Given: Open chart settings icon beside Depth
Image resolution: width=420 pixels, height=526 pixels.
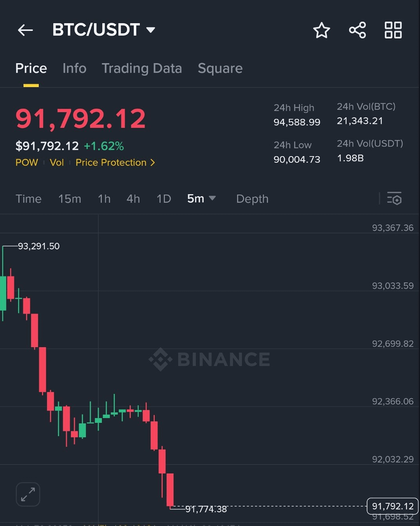Looking at the screenshot, I should click(x=394, y=199).
